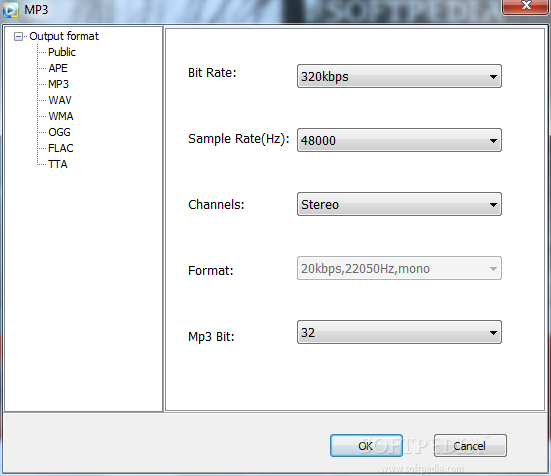Click the Sample Rate(Hz) label
The image size is (551, 476).
(239, 139)
